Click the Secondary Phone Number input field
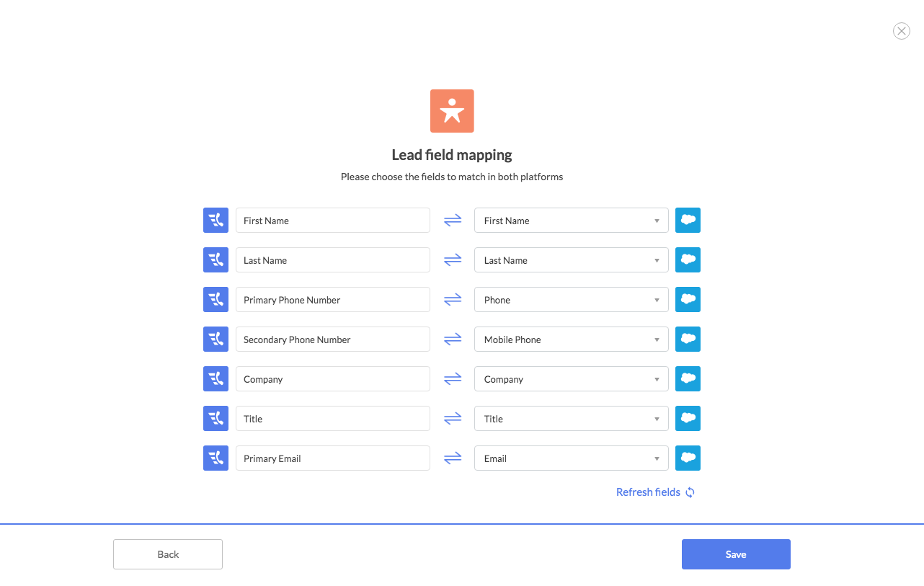Image resolution: width=924 pixels, height=586 pixels. (332, 339)
